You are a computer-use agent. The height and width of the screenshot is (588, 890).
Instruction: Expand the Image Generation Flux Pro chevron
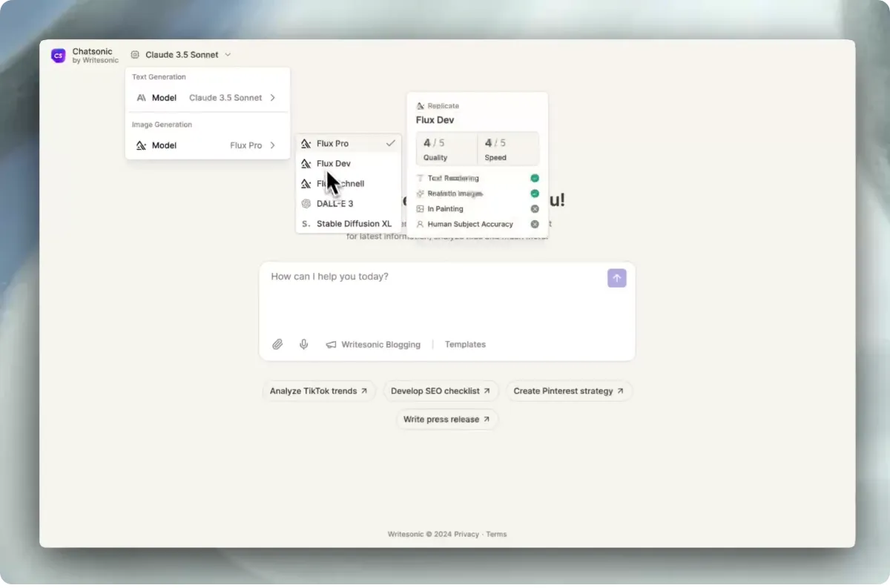click(273, 145)
